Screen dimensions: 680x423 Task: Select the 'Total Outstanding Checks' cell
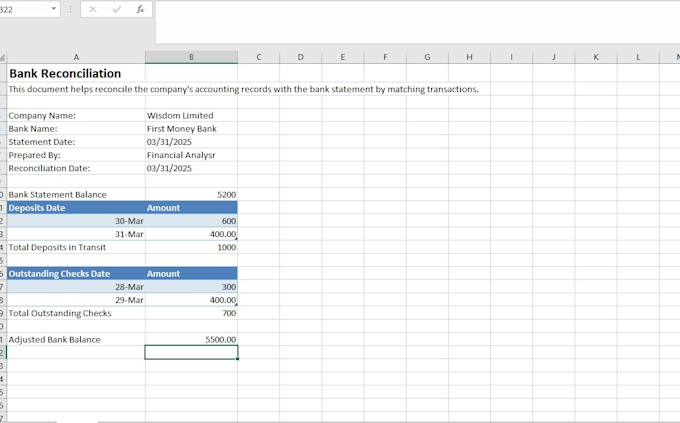(x=76, y=313)
